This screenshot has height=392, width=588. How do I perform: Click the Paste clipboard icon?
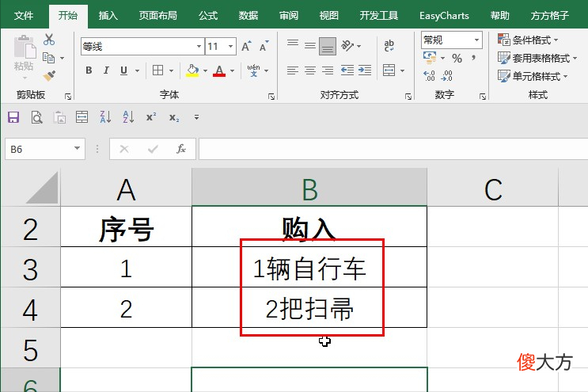click(x=25, y=48)
